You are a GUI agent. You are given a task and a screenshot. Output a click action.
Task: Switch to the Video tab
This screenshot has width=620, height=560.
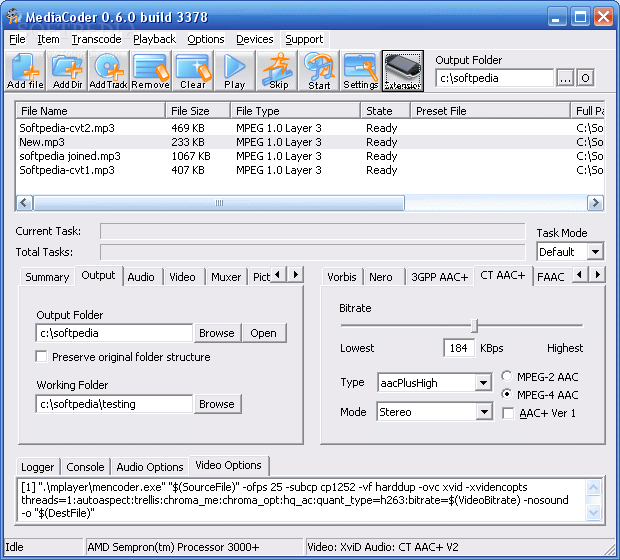pyautogui.click(x=182, y=277)
